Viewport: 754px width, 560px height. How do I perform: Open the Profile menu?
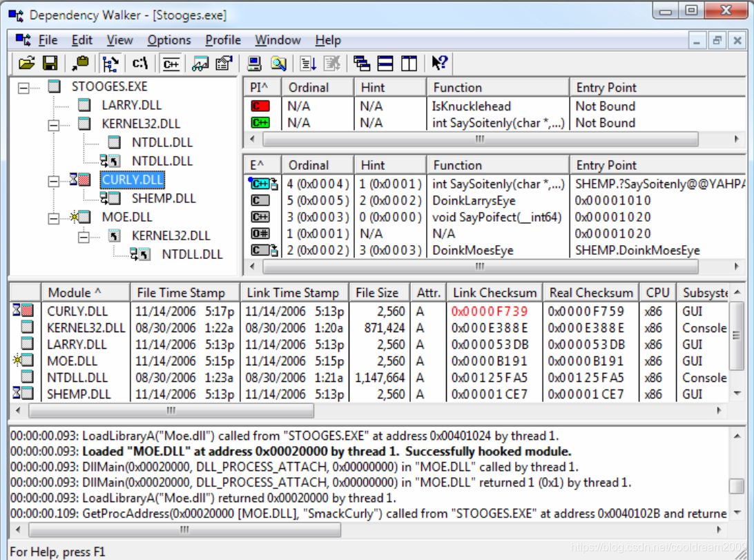(222, 40)
